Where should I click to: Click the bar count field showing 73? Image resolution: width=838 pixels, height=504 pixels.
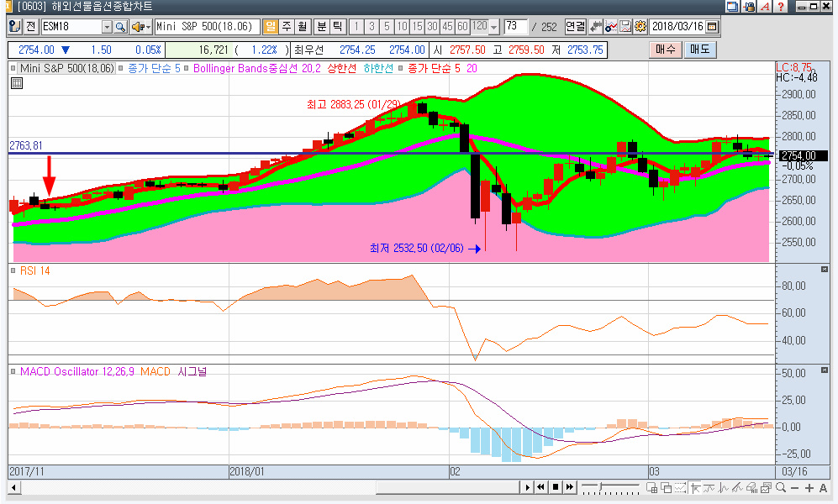[516, 26]
